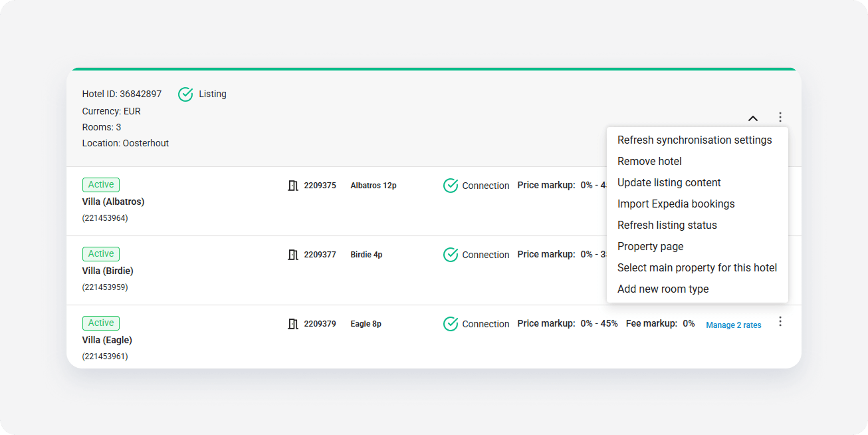This screenshot has height=435, width=868.
Task: Click the Fee markup: 0% value
Action: pos(689,324)
